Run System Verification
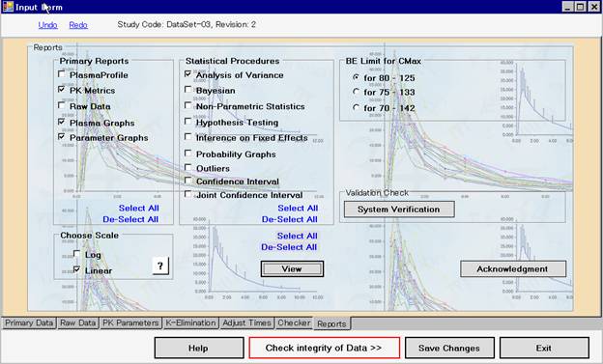This screenshot has width=603, height=364. (399, 210)
